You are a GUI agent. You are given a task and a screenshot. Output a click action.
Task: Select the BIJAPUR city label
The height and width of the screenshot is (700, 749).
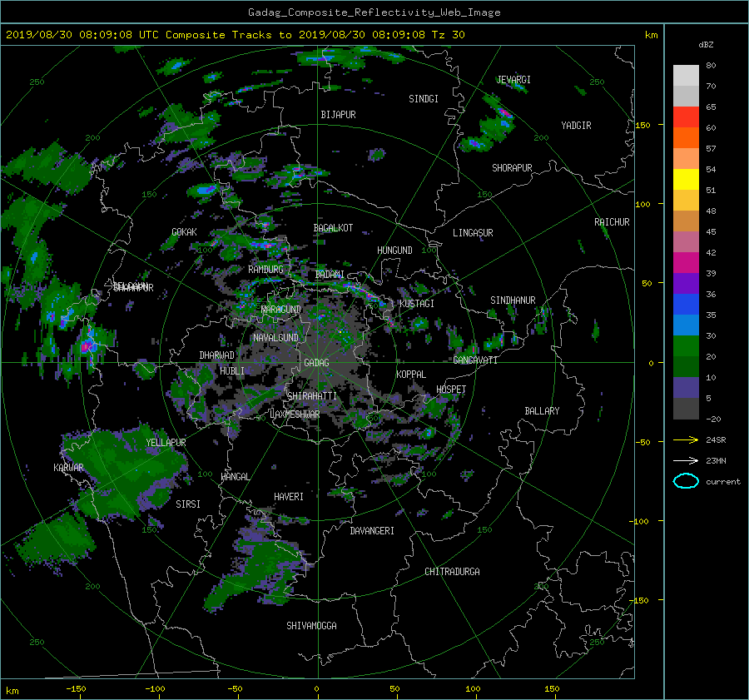click(x=338, y=115)
